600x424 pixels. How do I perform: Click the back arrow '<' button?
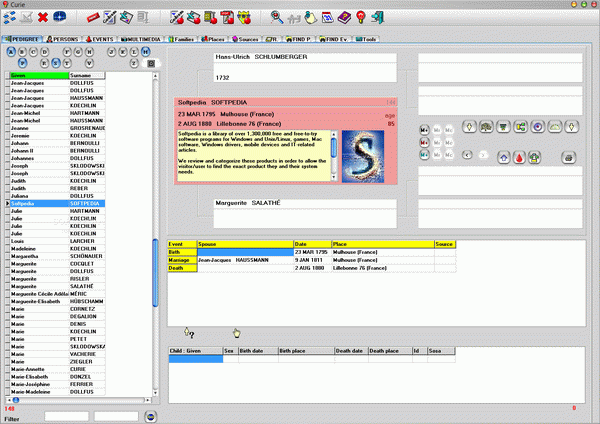pyautogui.click(x=467, y=155)
